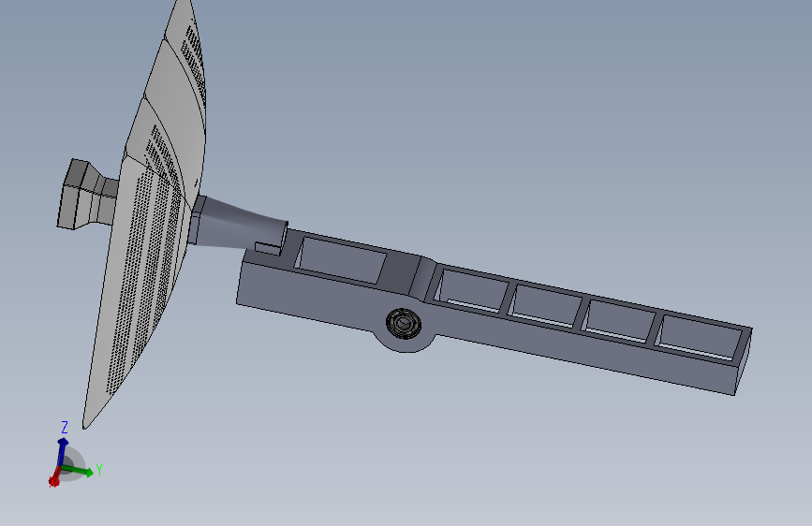Screen dimensions: 812x526
Task: Click the blue Z axis of the triad
Action: pyautogui.click(x=62, y=451)
